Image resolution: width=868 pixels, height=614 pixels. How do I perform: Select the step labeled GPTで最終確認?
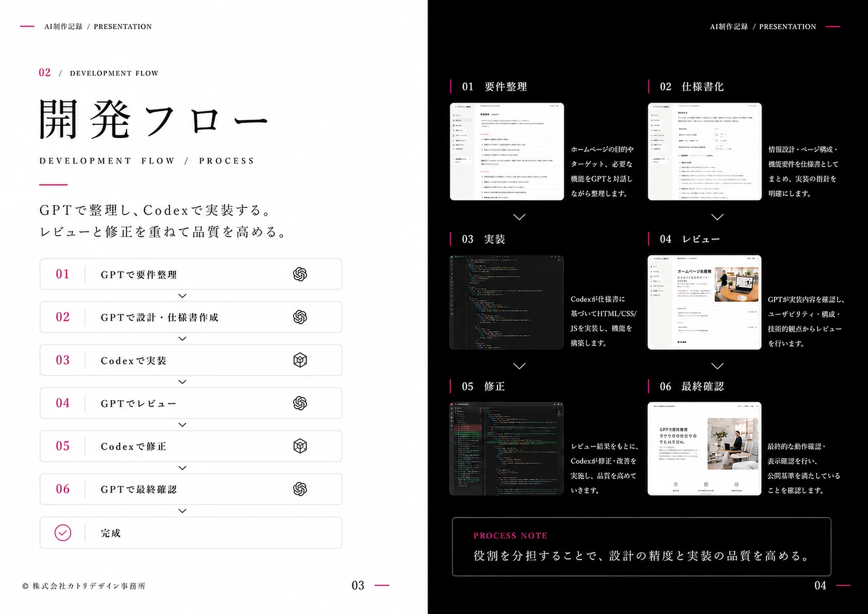(191, 489)
